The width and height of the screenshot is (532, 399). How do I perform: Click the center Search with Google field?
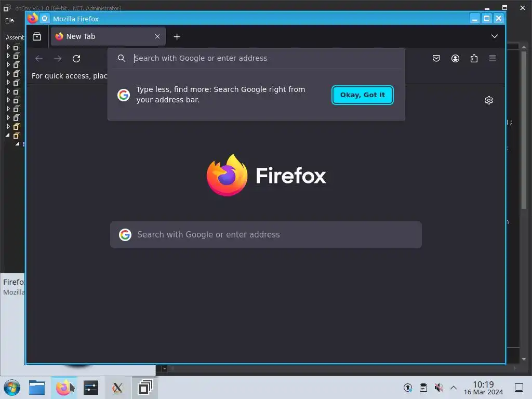266,235
